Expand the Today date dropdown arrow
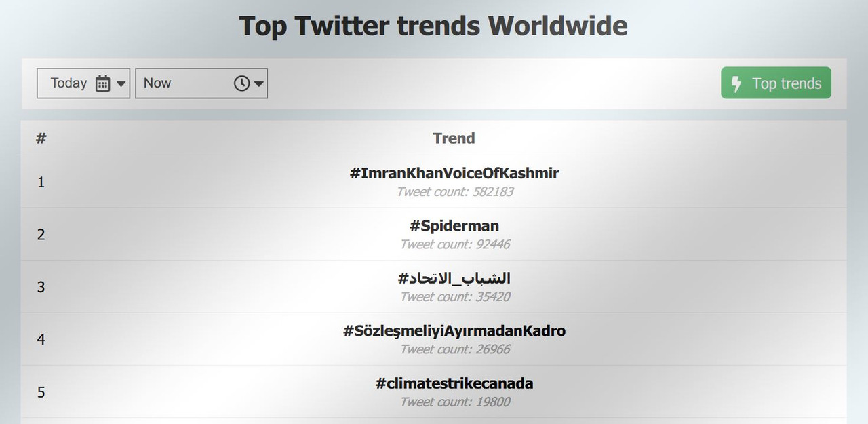The height and width of the screenshot is (424, 868). (121, 84)
